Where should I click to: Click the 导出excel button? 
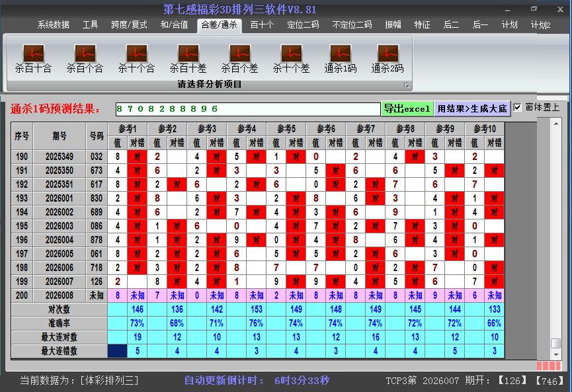(x=407, y=108)
